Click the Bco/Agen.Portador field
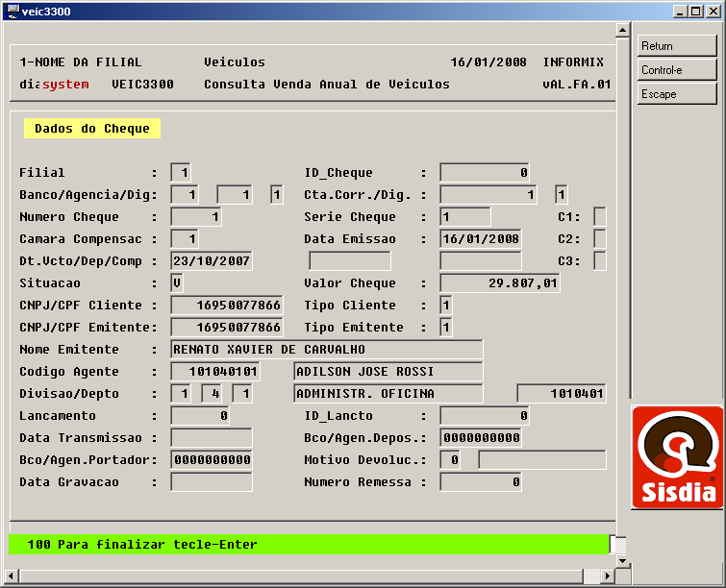This screenshot has height=588, width=726. click(212, 460)
